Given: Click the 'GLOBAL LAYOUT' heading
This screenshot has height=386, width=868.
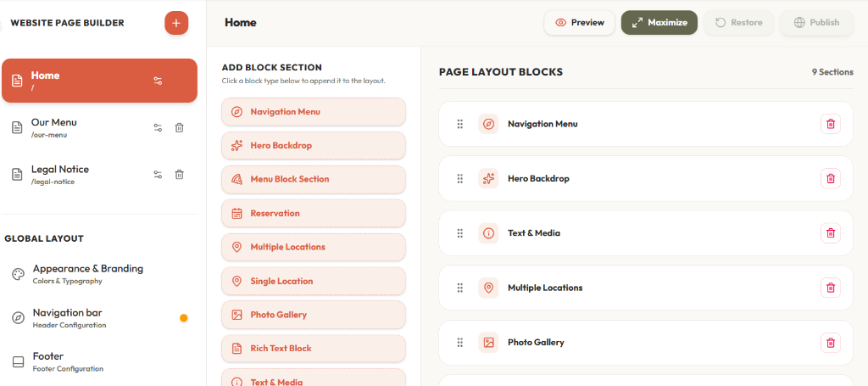Looking at the screenshot, I should coord(44,238).
